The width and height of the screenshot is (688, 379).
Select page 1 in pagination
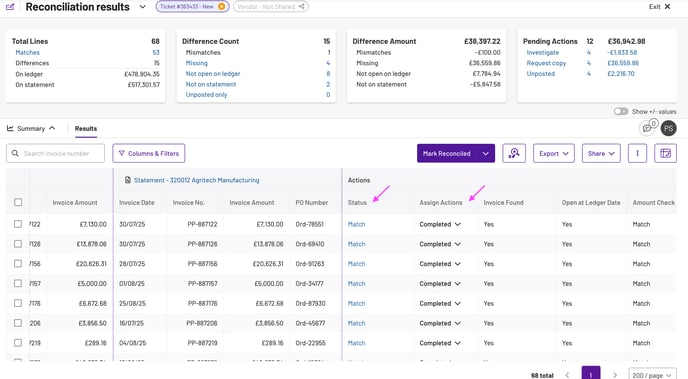(591, 373)
